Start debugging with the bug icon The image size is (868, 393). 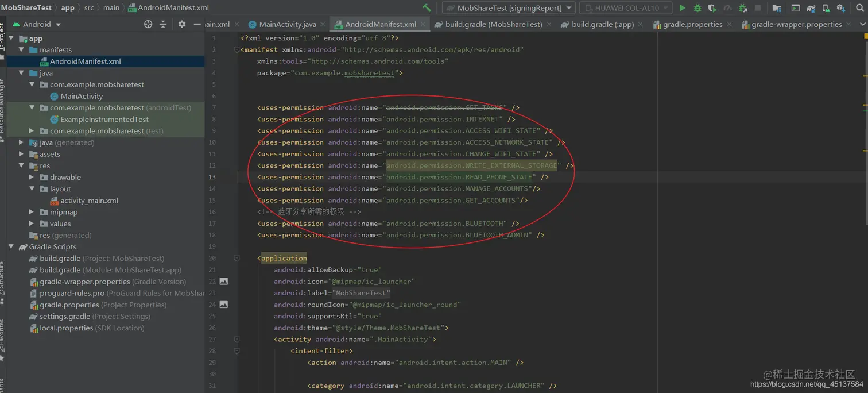point(697,8)
